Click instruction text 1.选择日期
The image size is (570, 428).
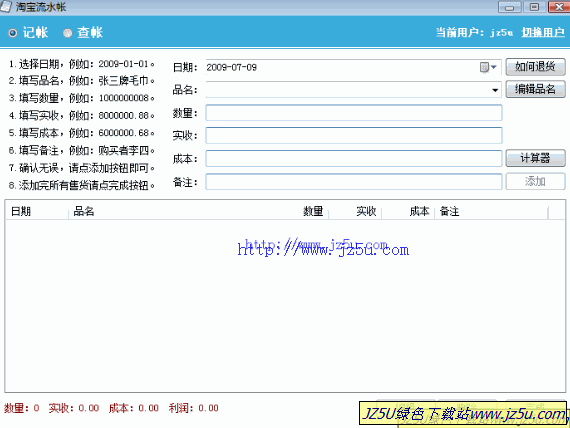point(82,64)
